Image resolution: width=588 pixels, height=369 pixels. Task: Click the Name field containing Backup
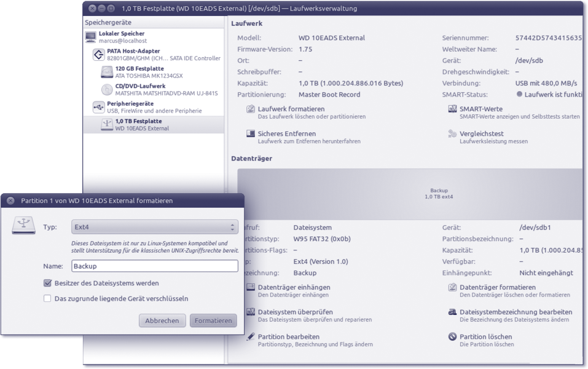(x=154, y=266)
